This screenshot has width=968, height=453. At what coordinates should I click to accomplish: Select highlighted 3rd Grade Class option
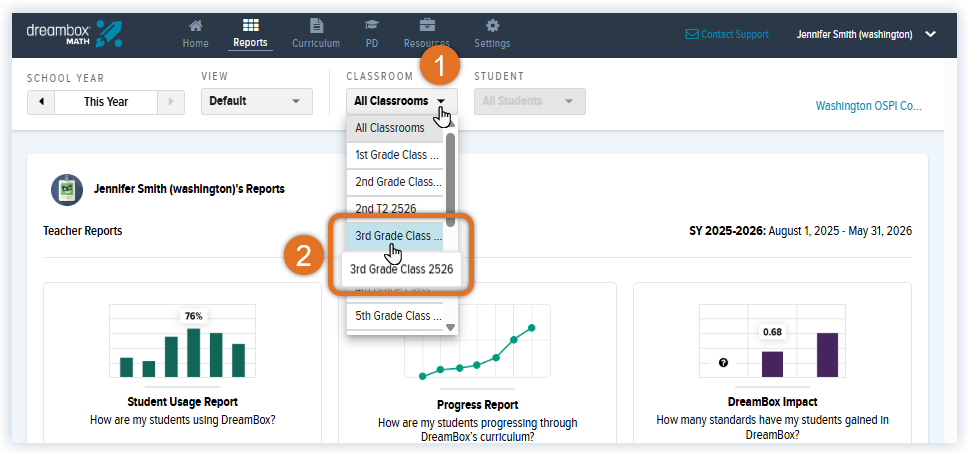394,236
